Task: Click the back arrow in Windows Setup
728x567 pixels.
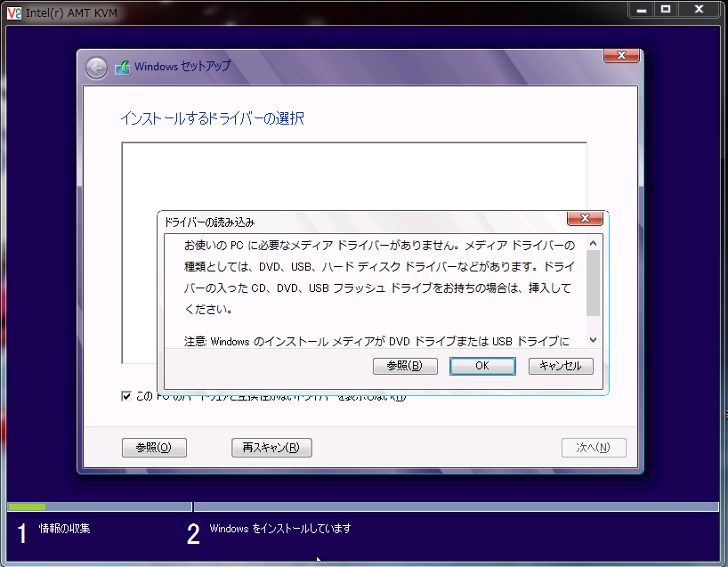Action: (97, 69)
